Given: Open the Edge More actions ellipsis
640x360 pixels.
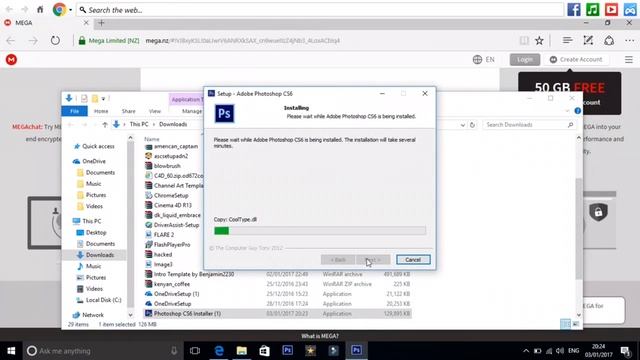Looking at the screenshot, I should 630,40.
